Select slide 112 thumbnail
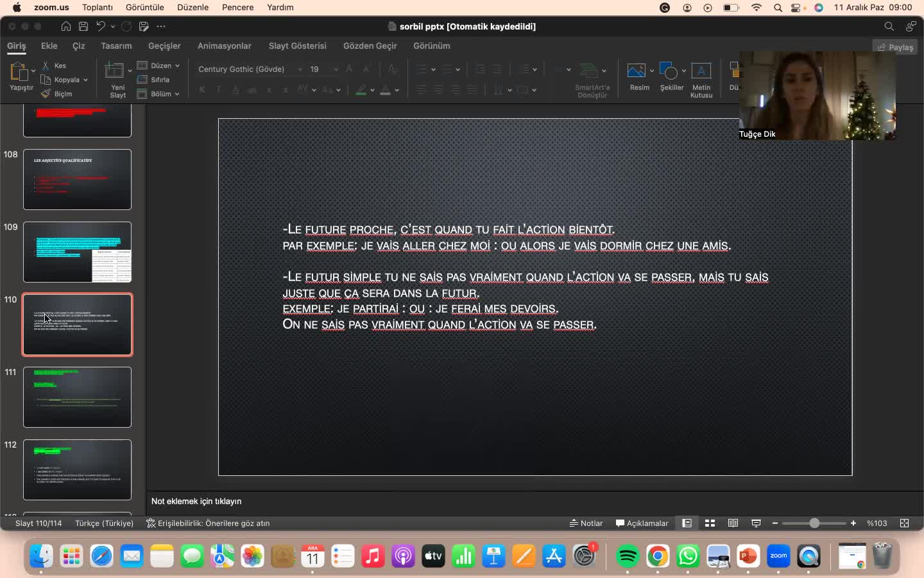Screen dimensions: 924x578 (x=77, y=469)
